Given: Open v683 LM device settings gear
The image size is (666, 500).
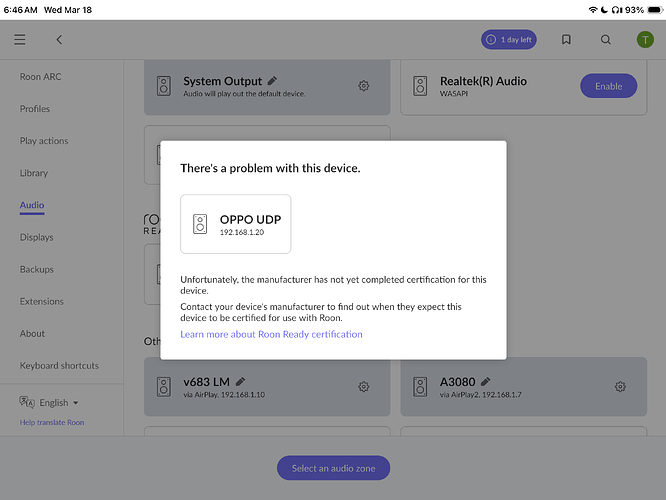Looking at the screenshot, I should point(364,387).
